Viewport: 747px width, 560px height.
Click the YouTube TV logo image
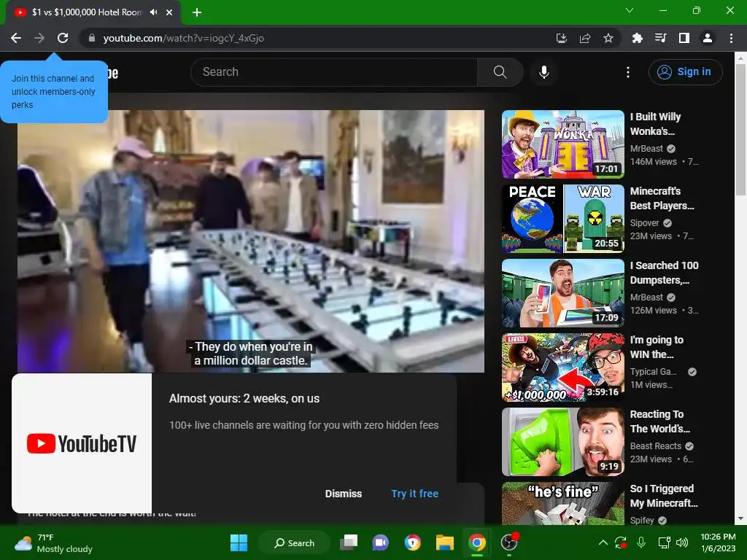(82, 443)
